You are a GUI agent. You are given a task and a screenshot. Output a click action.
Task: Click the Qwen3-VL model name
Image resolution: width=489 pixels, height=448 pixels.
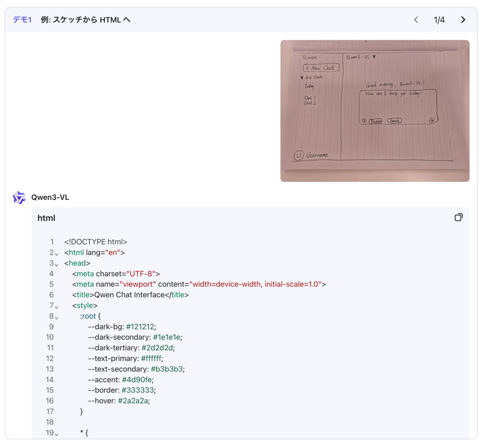[x=50, y=197]
